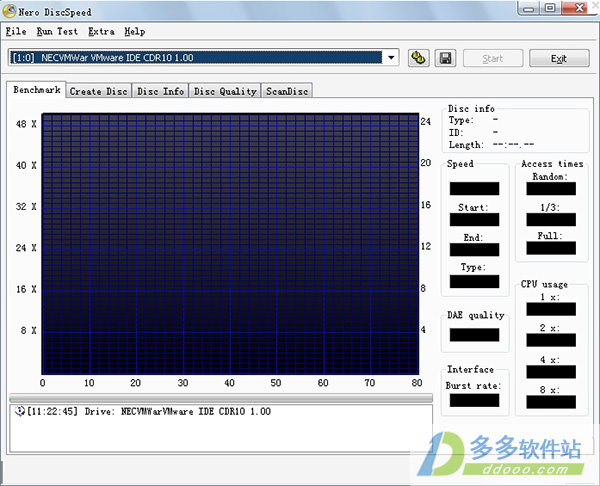600x486 pixels.
Task: Open the File menu
Action: (16, 31)
